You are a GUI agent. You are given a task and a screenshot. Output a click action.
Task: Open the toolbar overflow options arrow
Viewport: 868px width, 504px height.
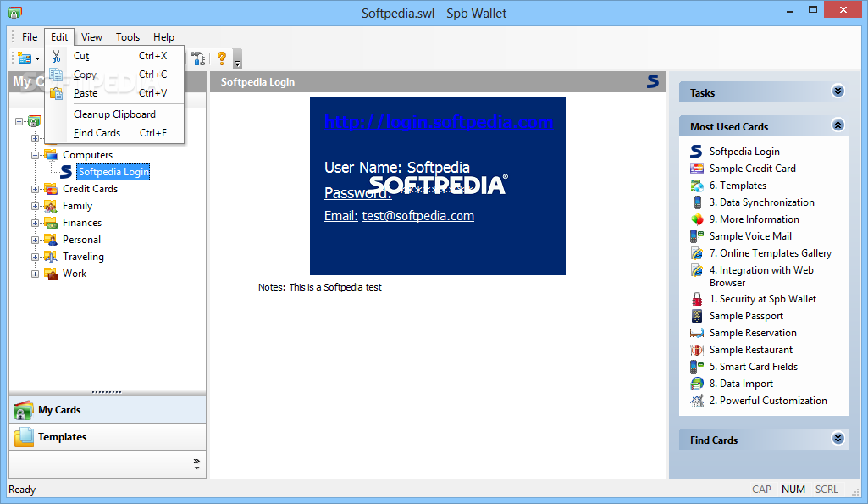point(237,59)
